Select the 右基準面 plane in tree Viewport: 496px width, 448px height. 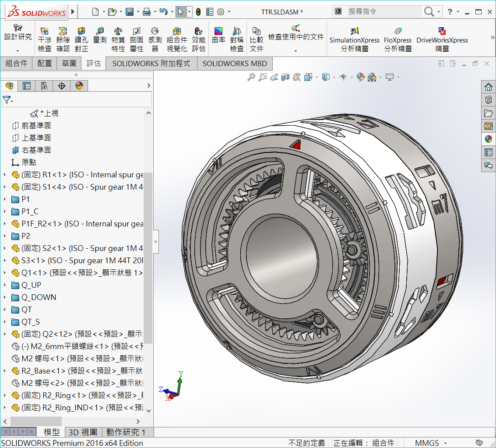click(x=36, y=150)
